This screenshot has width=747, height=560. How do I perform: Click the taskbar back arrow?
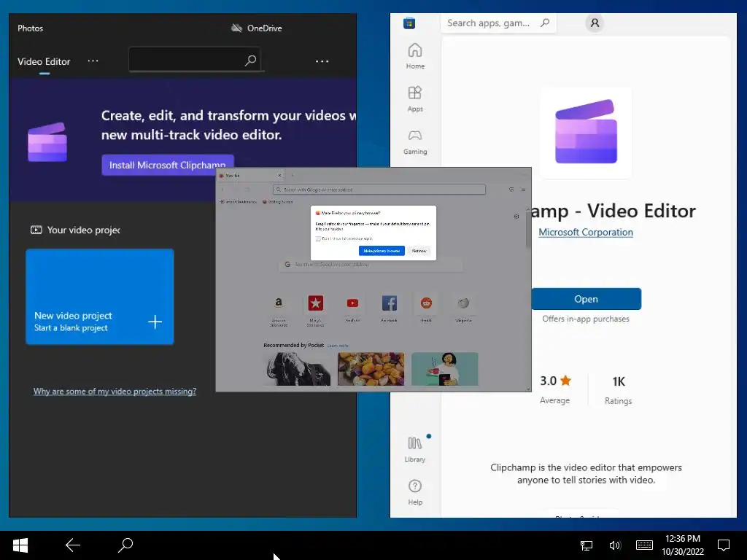[73, 545]
